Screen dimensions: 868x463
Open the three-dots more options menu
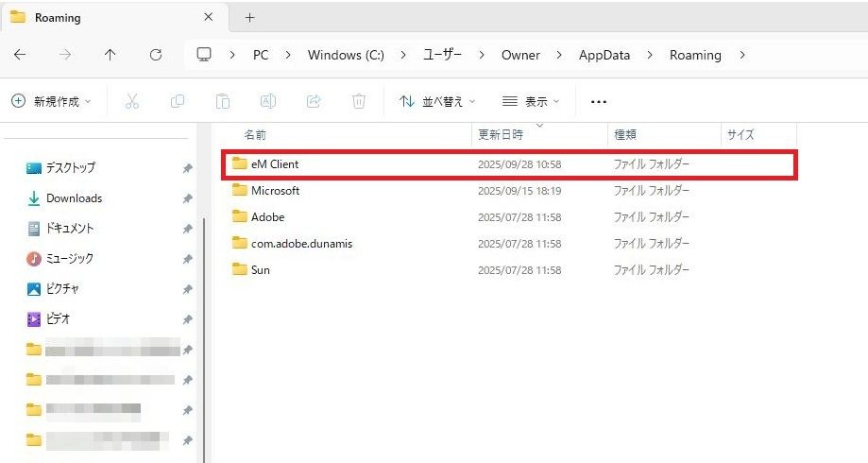[x=598, y=101]
